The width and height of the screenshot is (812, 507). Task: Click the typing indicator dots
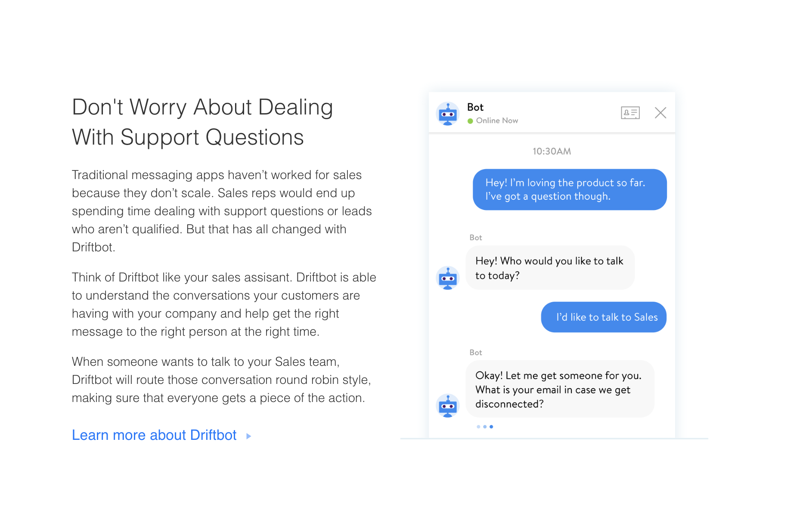point(485,427)
